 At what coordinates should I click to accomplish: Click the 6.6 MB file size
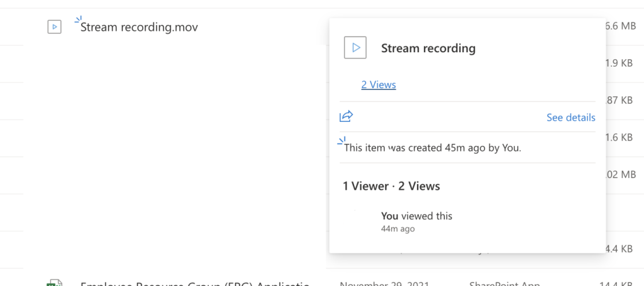(620, 26)
